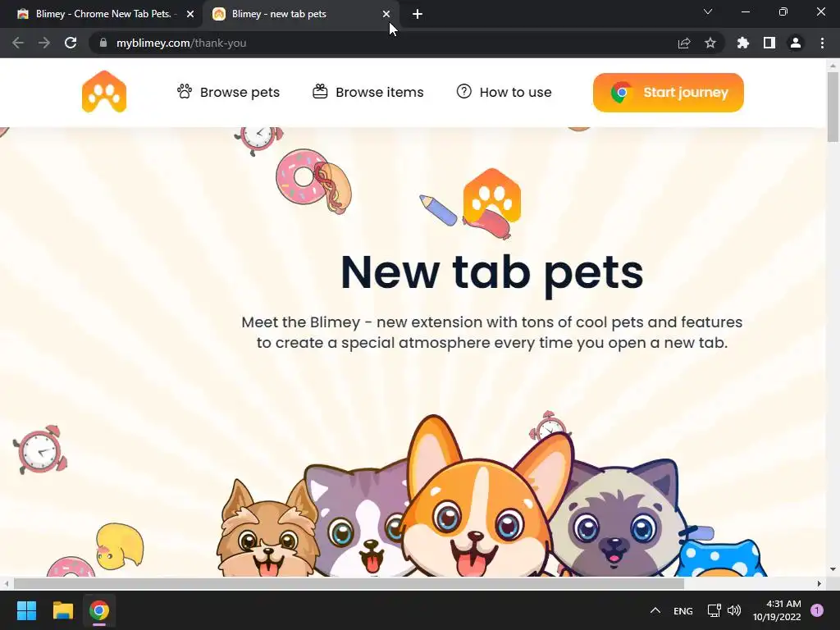
Task: Go back to previous page
Action: [18, 43]
